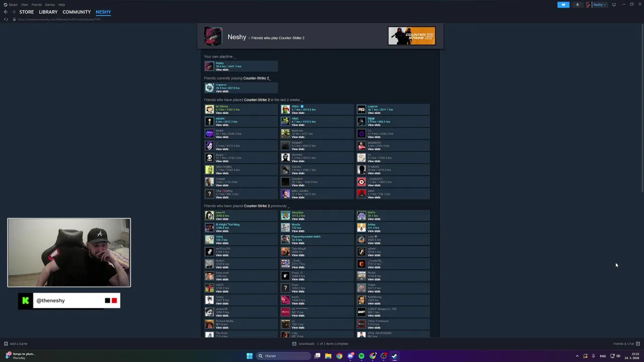This screenshot has width=644, height=362.
Task: Open the Steam announcements megaphone button
Action: point(563,5)
